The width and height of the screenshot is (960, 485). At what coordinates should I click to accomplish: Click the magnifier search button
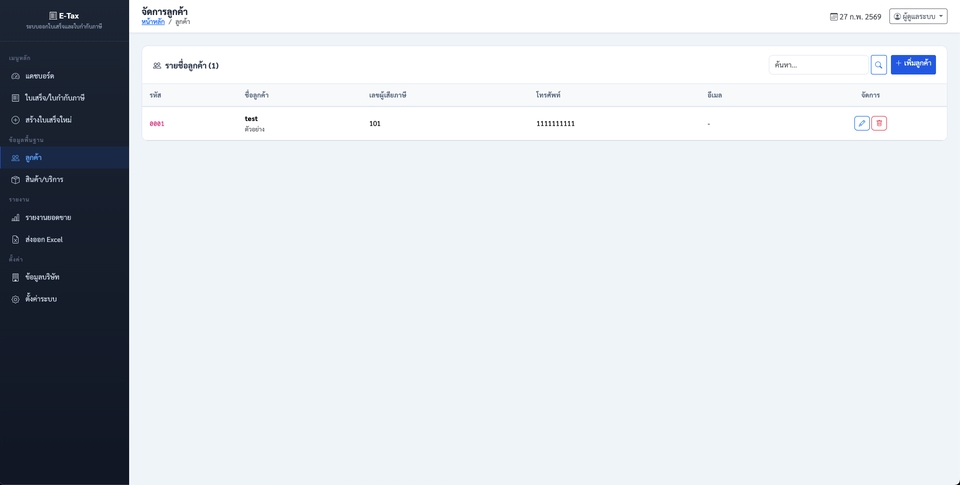tap(878, 65)
